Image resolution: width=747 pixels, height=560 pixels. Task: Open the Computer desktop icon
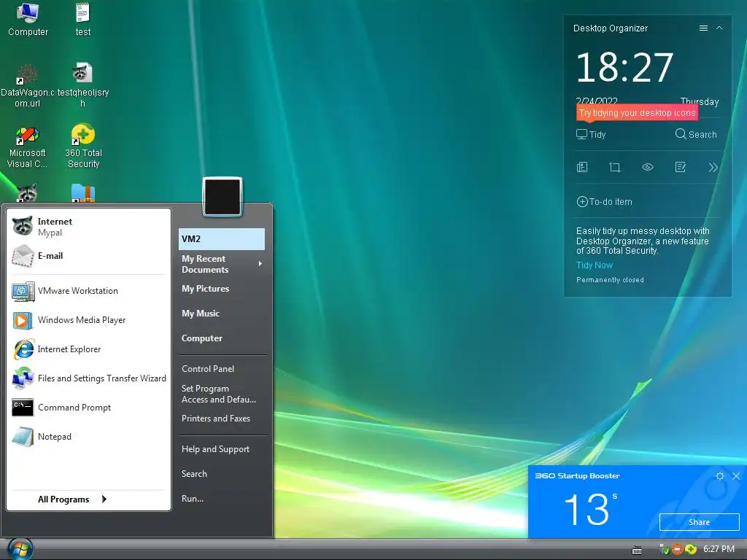coord(28,19)
